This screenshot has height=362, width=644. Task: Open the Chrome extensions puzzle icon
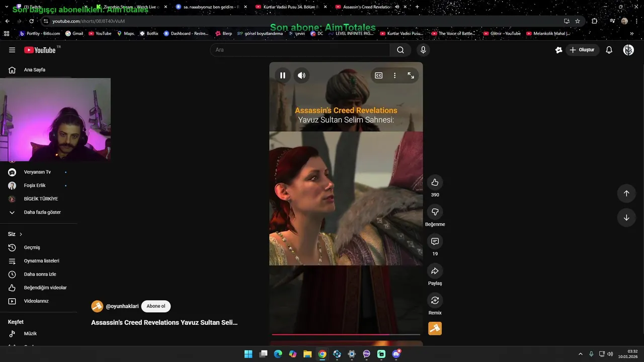pos(595,21)
